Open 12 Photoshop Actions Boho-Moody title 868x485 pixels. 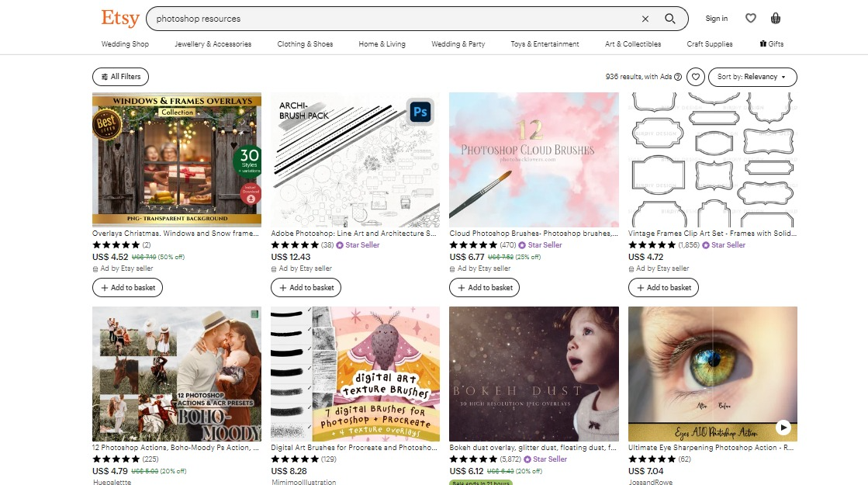[175, 447]
